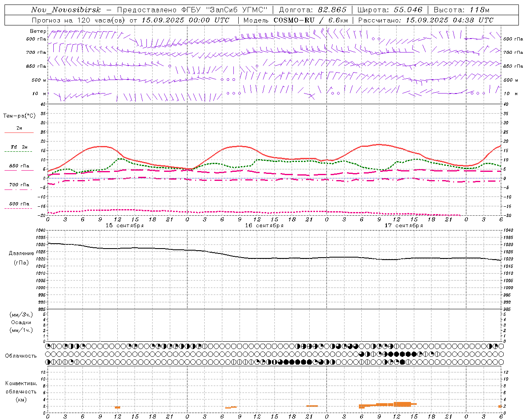The image size is (525, 420).
Task: Click the Высота: 118м value
Action: [x=461, y=10]
